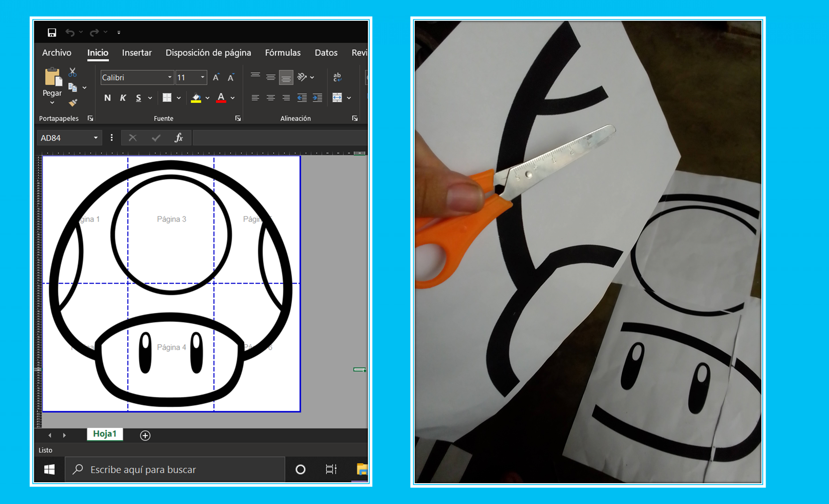Image resolution: width=829 pixels, height=504 pixels.
Task: Toggle underline (S) formatting
Action: coord(139,98)
